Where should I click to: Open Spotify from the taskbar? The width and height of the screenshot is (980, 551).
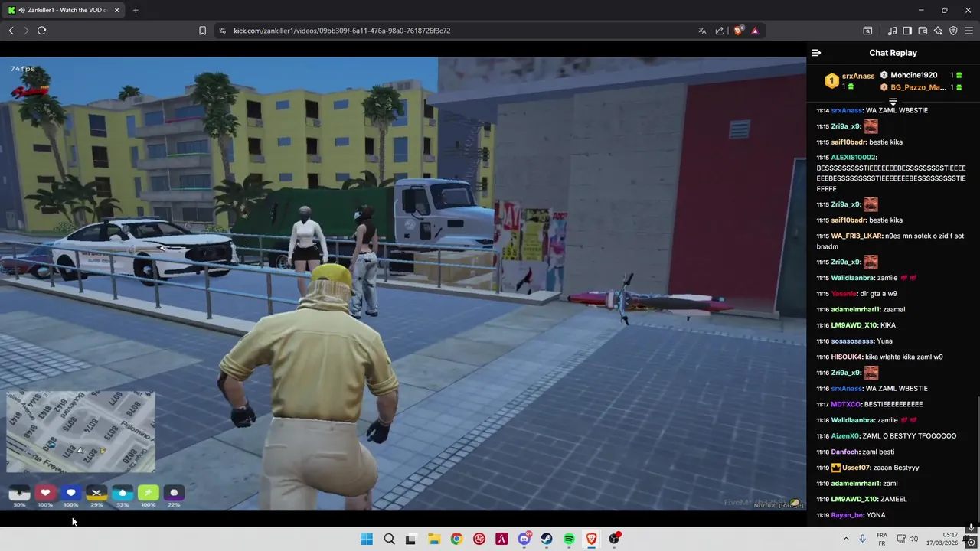569,539
